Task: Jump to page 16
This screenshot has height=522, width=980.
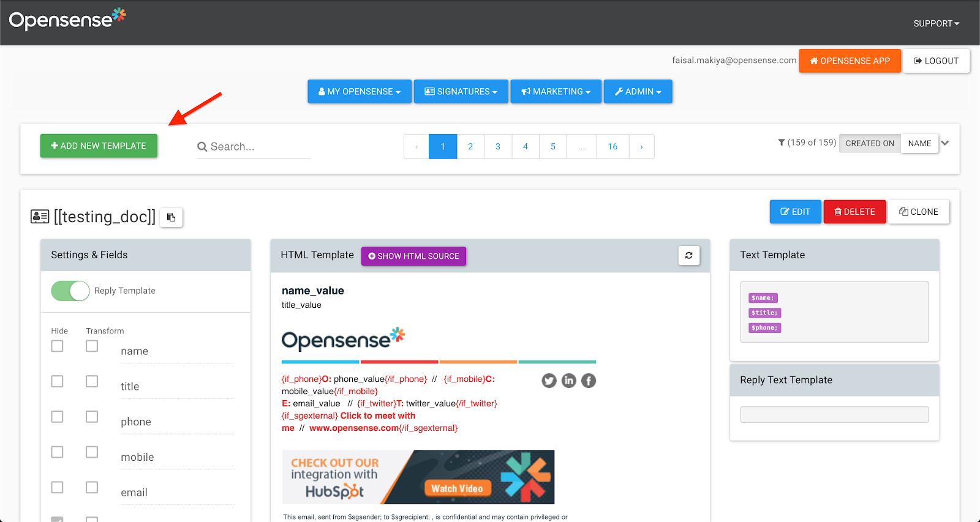Action: 612,147
